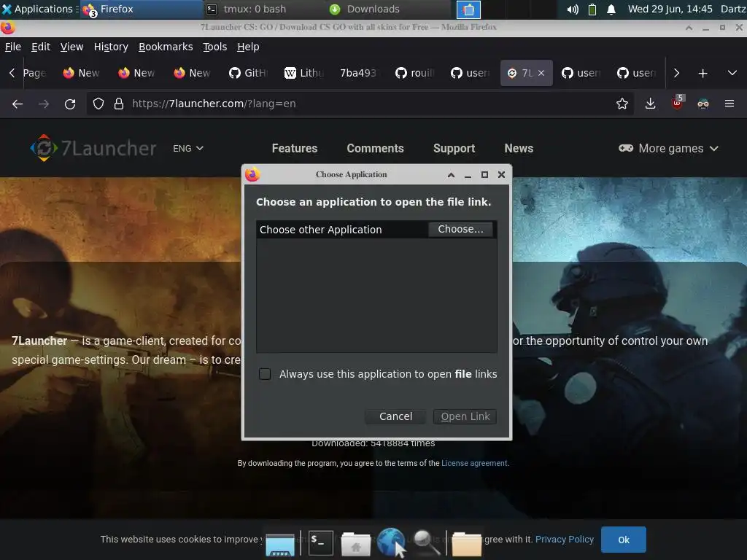Open the Privacy Policy link

565,539
